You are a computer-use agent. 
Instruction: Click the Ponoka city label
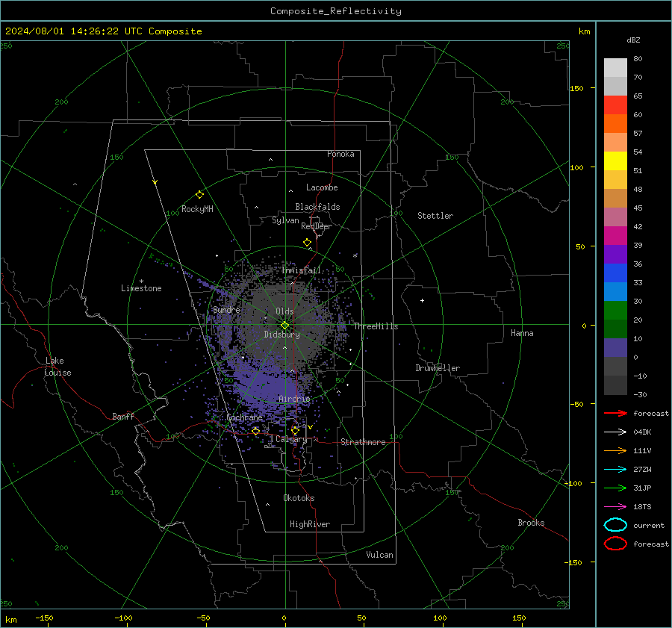(x=340, y=154)
